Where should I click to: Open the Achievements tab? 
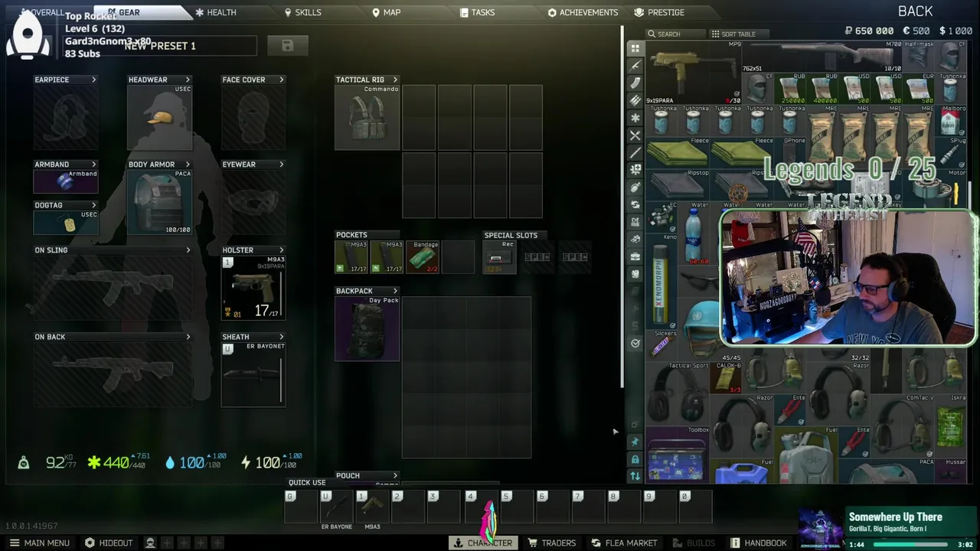pos(583,12)
